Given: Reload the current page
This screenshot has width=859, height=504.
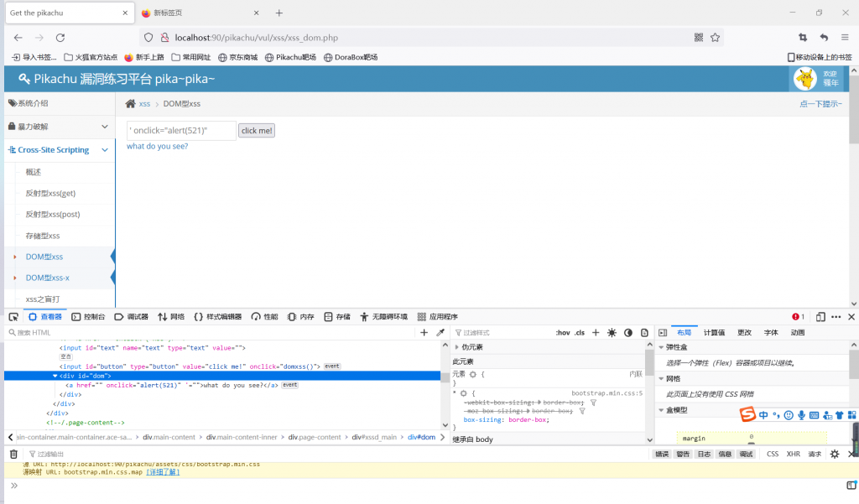Looking at the screenshot, I should (x=60, y=38).
